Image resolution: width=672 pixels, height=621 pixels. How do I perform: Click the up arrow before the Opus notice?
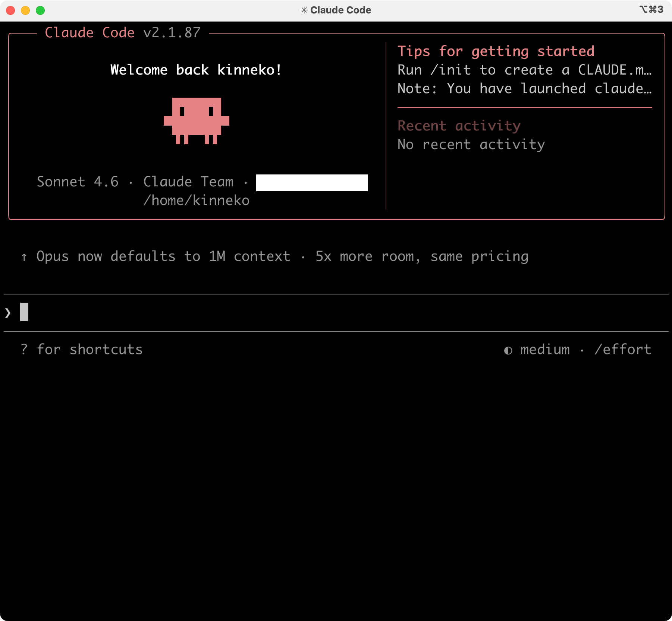point(24,257)
